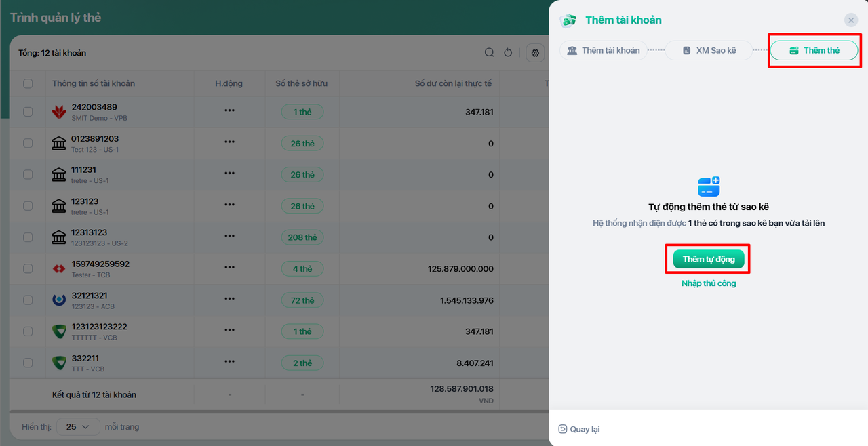868x446 pixels.
Task: Click the Nhập thủ công link
Action: pyautogui.click(x=709, y=283)
